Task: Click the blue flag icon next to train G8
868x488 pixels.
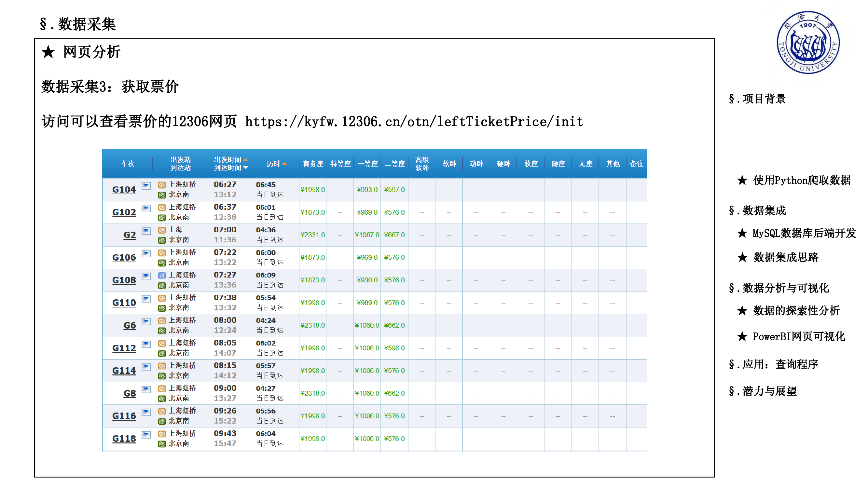Action: 145,390
